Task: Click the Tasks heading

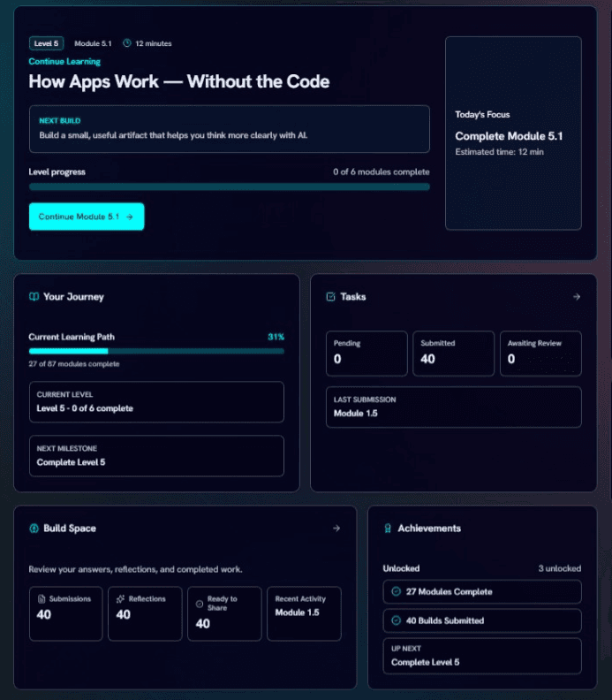Action: click(353, 296)
